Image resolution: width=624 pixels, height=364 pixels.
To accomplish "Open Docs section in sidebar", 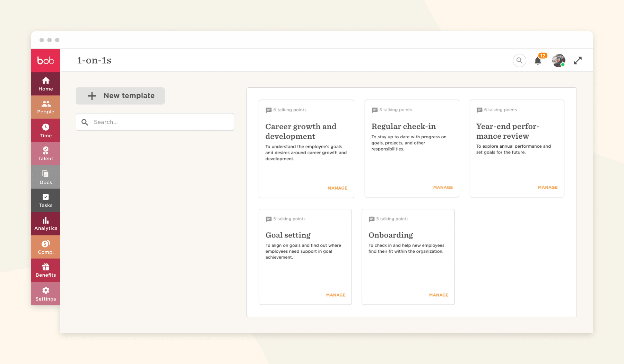I will click(x=46, y=177).
